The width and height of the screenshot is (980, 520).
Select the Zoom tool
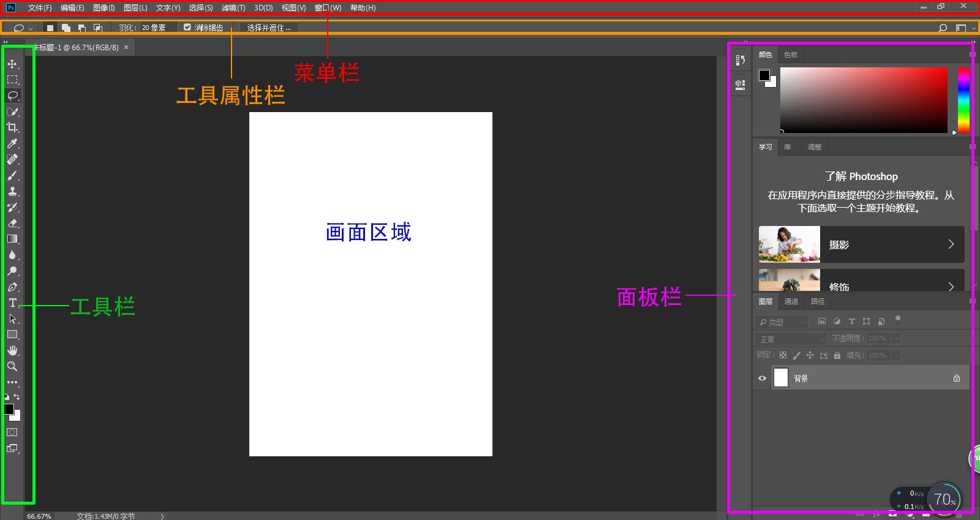(12, 366)
